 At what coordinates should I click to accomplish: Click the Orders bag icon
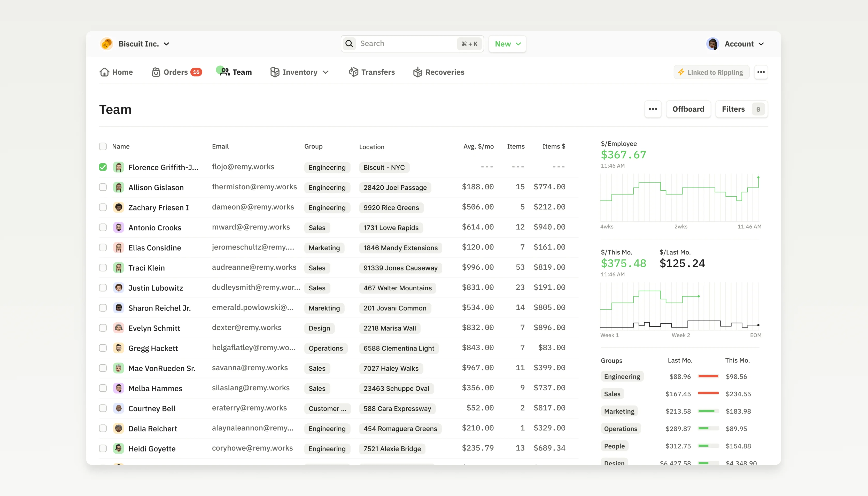point(156,72)
